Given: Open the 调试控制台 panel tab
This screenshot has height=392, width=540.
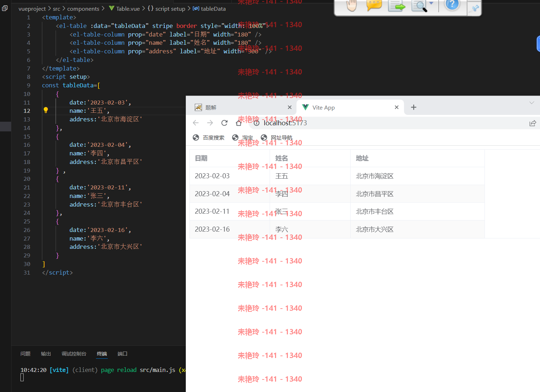Looking at the screenshot, I should pos(74,354).
